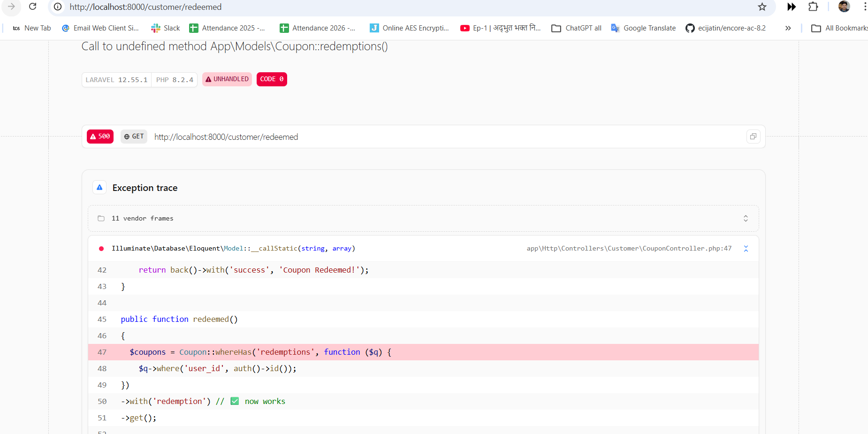This screenshot has width=868, height=434.
Task: Bookmark this page with the star icon
Action: click(762, 7)
